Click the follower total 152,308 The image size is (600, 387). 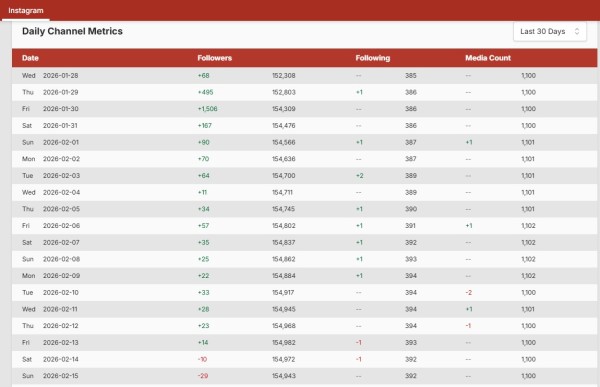(x=284, y=75)
